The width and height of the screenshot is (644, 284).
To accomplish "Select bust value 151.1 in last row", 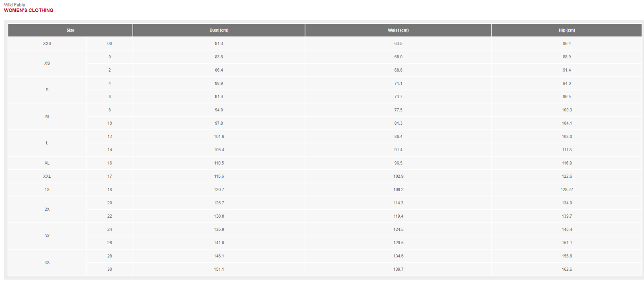I will [x=219, y=269].
